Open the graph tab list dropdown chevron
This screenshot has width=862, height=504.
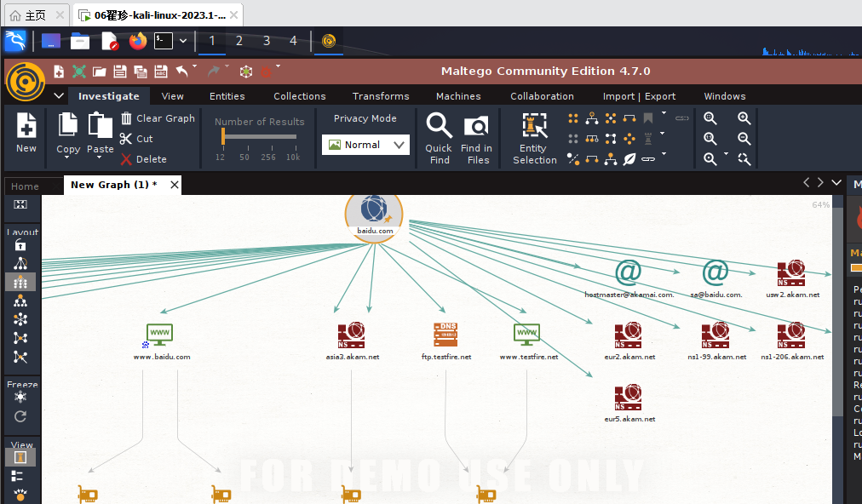(836, 182)
